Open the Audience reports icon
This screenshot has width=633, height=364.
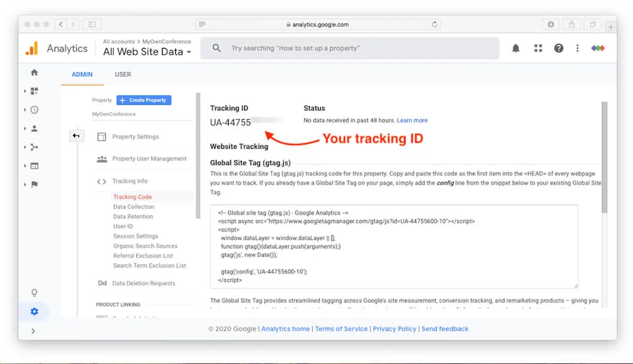34,128
